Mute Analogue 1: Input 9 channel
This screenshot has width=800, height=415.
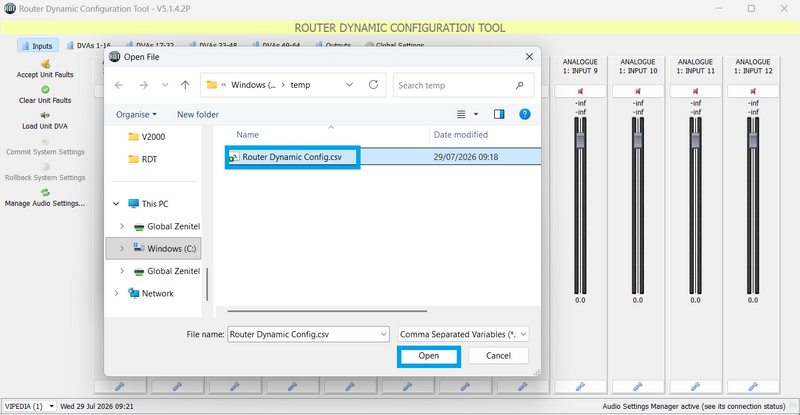(x=580, y=91)
